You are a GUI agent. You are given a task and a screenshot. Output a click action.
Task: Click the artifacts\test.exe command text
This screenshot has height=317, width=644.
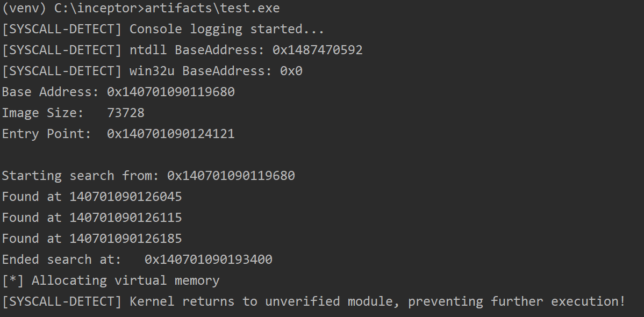[x=212, y=8]
